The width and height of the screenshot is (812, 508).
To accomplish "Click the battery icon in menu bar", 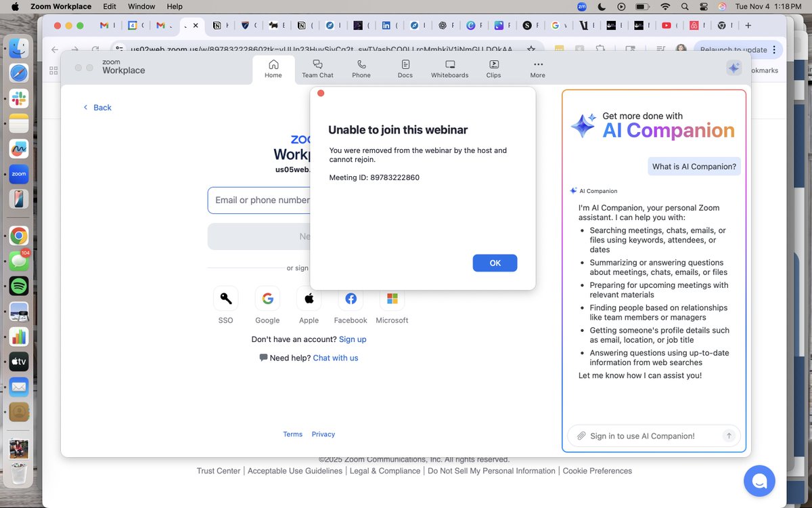I will click(x=643, y=6).
